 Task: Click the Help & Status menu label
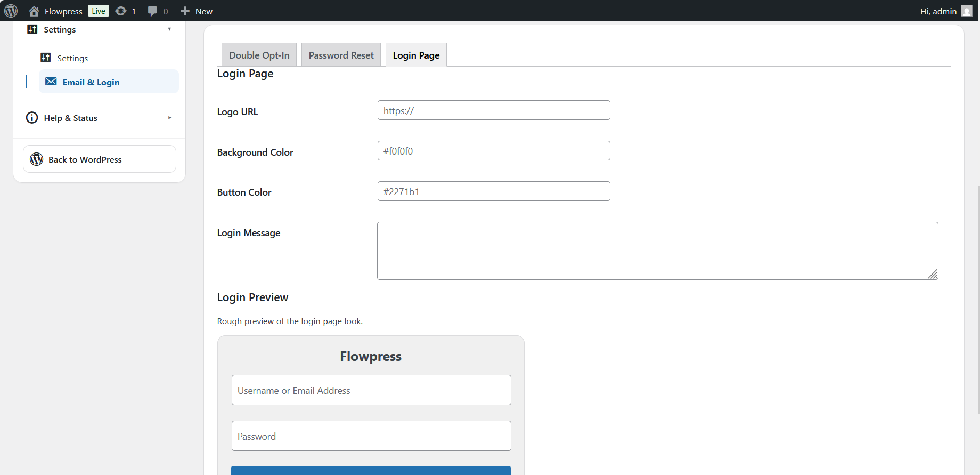pos(71,118)
